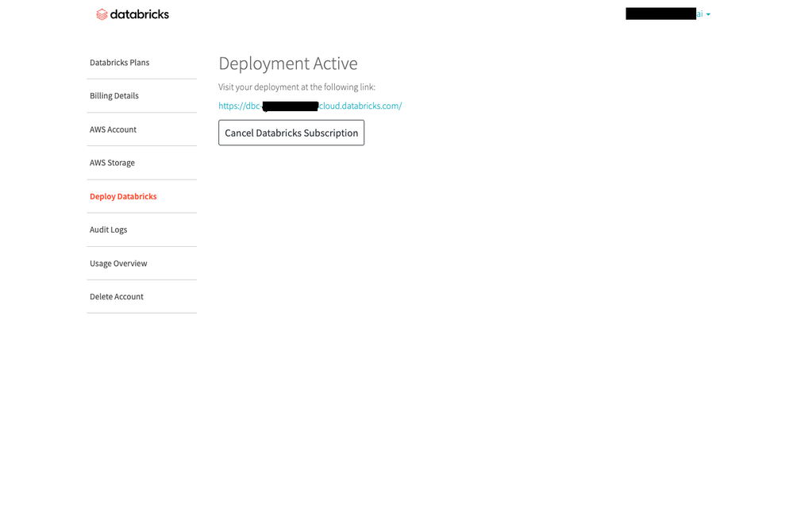The height and width of the screenshot is (532, 793).
Task: Open the deployment cloud.databricks.com link
Action: 310,106
